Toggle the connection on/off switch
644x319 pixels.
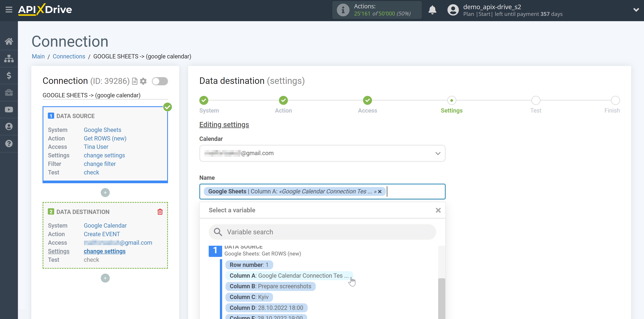(x=160, y=81)
